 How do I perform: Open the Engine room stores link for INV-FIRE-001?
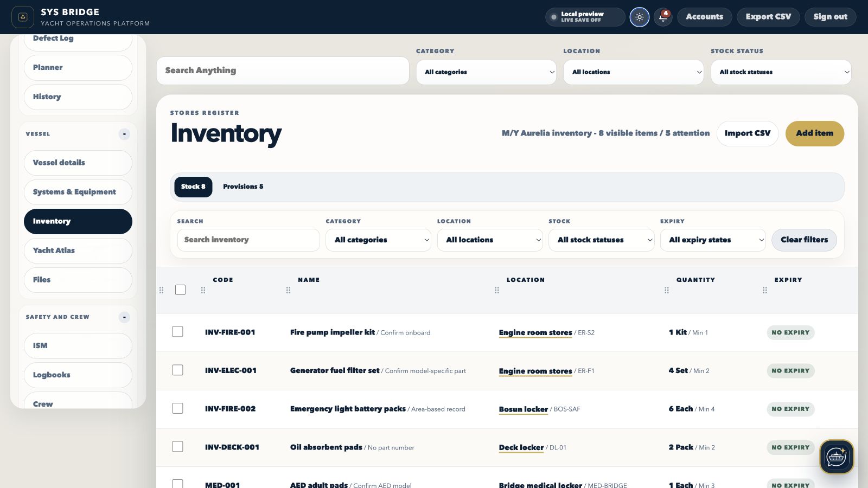(535, 332)
